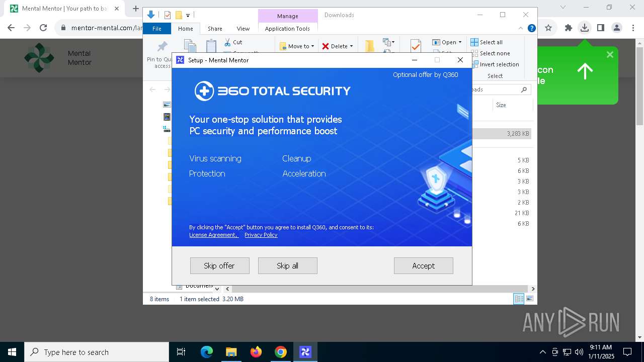Click the New folder icon in ribbon
644x362 pixels.
pyautogui.click(x=370, y=46)
